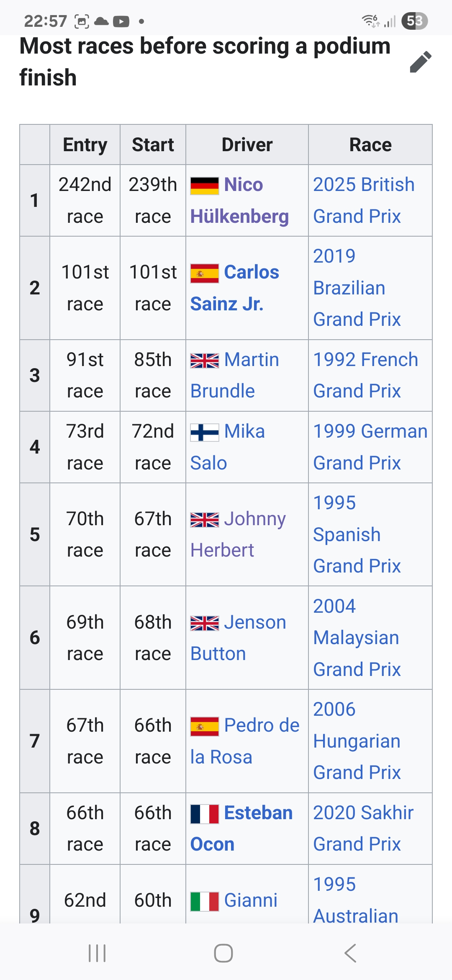This screenshot has width=452, height=980.
Task: Open the Nico Hülkenberg driver link
Action: tap(239, 201)
